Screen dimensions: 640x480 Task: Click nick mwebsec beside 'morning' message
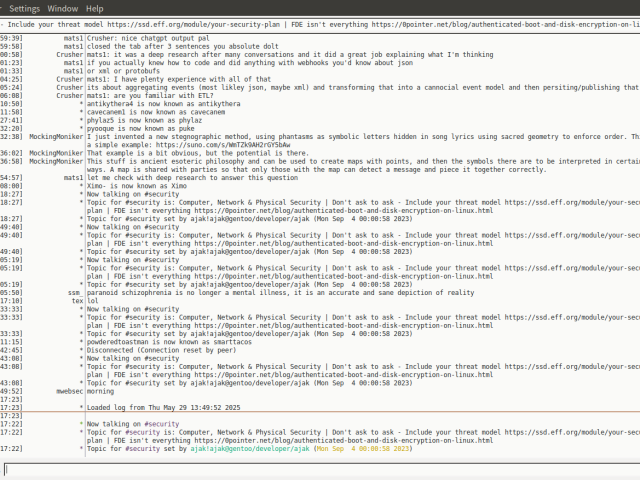(65, 392)
